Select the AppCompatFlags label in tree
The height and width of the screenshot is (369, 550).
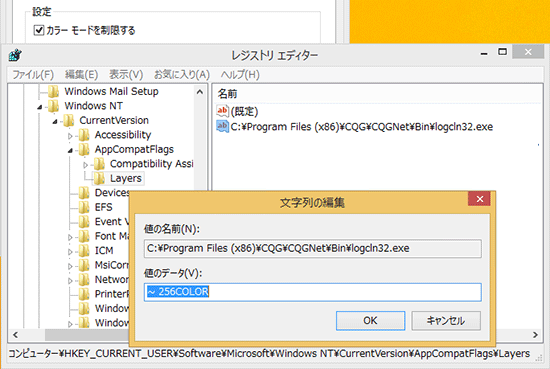134,149
